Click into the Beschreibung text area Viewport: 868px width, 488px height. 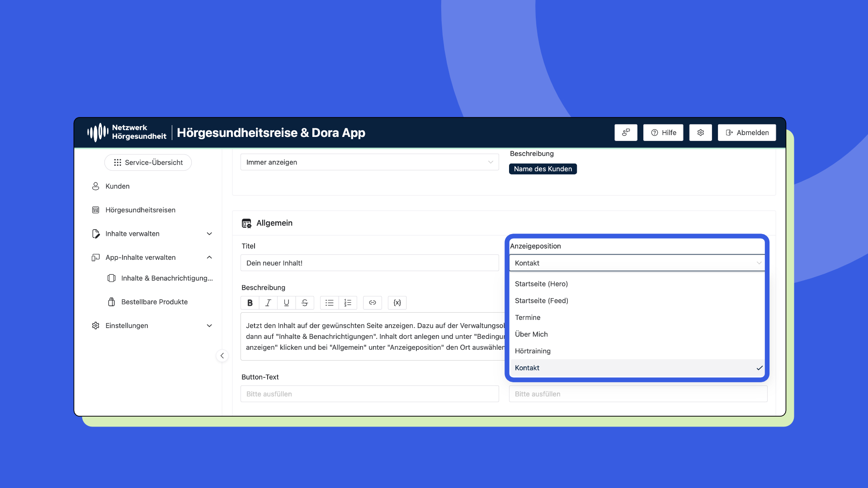373,336
